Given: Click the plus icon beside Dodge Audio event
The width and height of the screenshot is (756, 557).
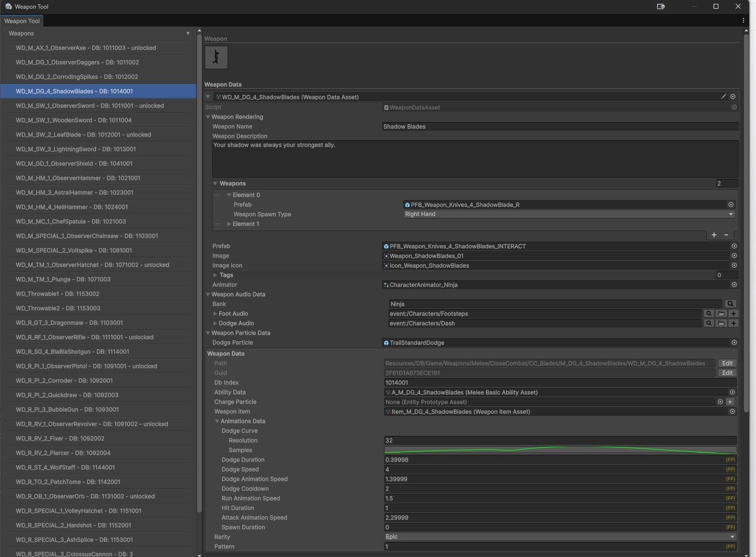Looking at the screenshot, I should (x=733, y=323).
